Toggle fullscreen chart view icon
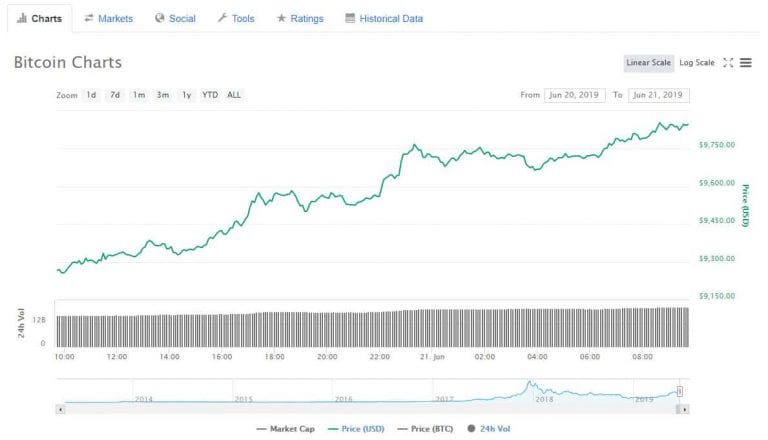Image resolution: width=768 pixels, height=440 pixels. (728, 63)
